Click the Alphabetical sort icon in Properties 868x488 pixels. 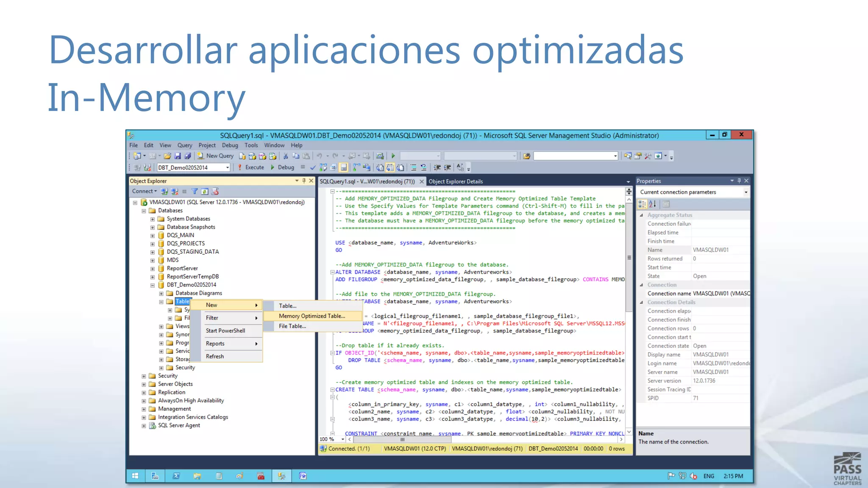653,204
